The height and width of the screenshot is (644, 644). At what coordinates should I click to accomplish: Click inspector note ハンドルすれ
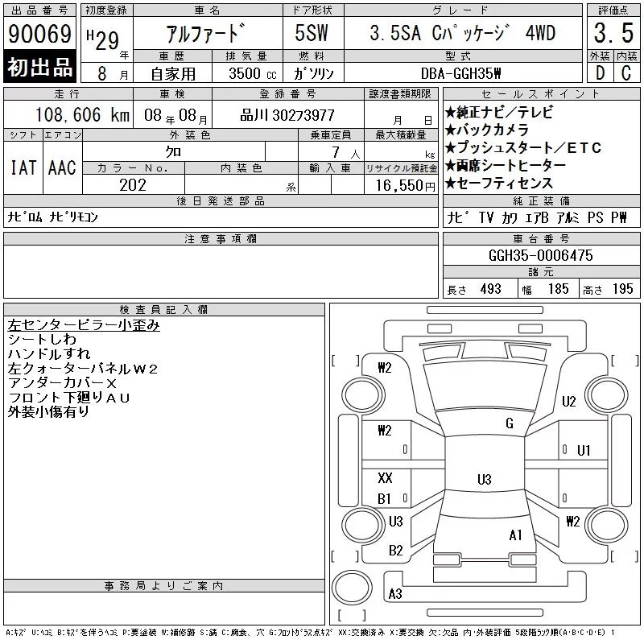tap(49, 353)
